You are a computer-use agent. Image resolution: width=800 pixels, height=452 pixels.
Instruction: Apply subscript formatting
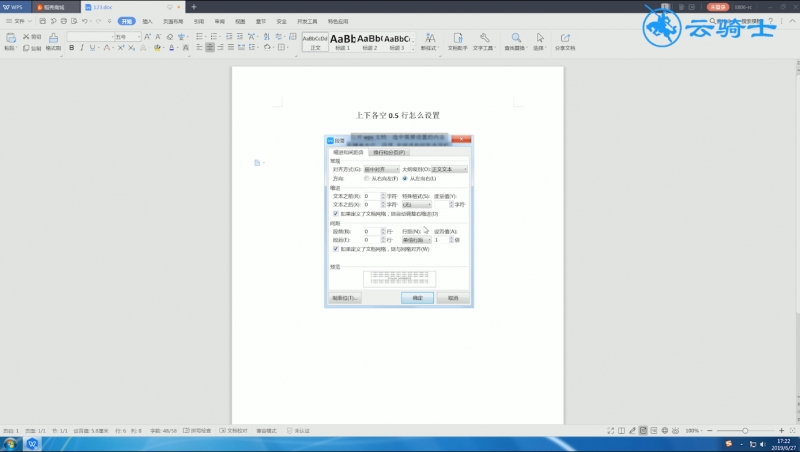coord(131,47)
